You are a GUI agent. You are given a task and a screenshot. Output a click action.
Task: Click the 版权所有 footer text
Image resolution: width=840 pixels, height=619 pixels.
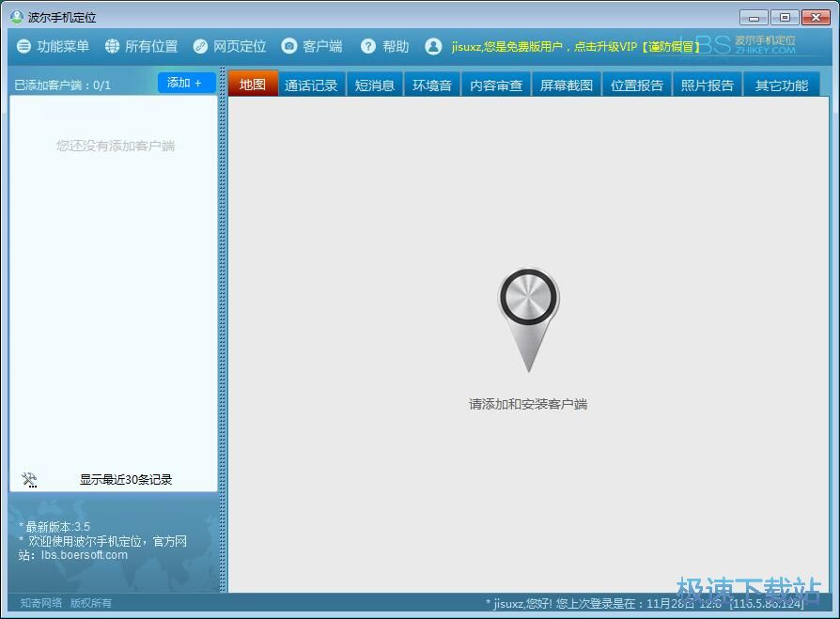click(x=91, y=603)
